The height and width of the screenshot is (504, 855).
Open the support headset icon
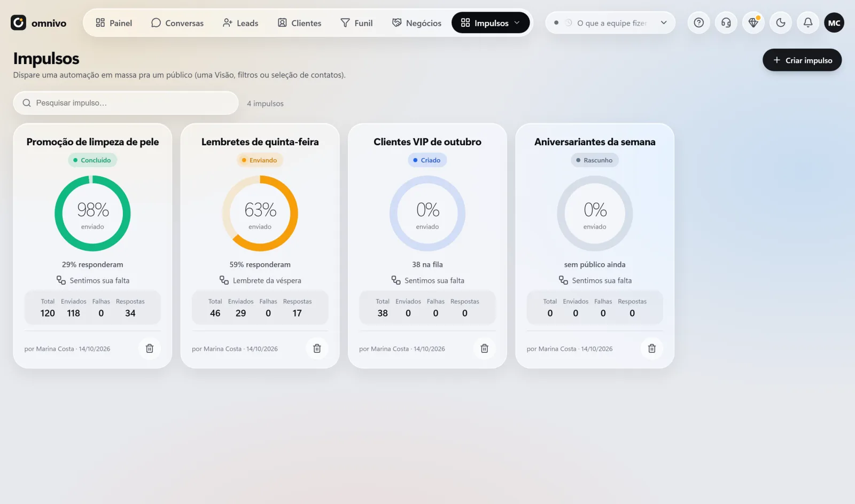[x=726, y=22]
